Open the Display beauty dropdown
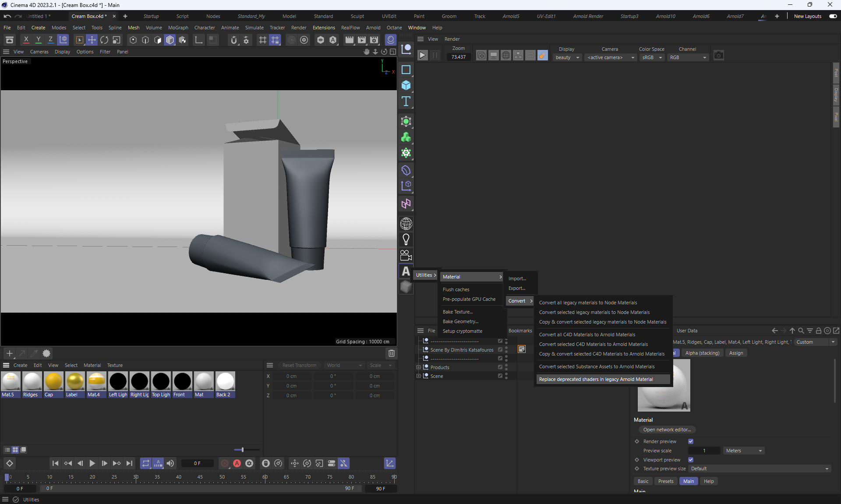841x504 pixels. (567, 57)
